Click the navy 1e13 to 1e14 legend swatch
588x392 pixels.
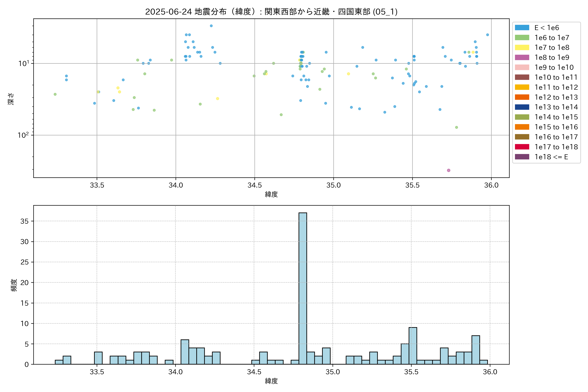pos(522,107)
